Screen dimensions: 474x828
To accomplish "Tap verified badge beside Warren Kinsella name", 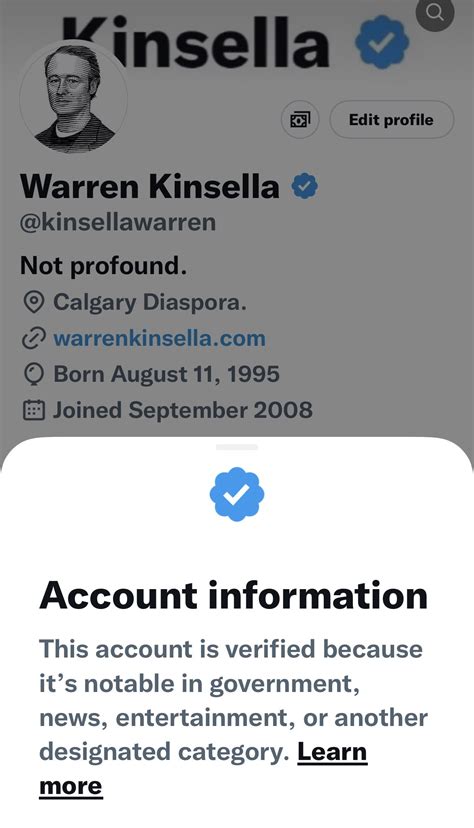I will [x=305, y=186].
